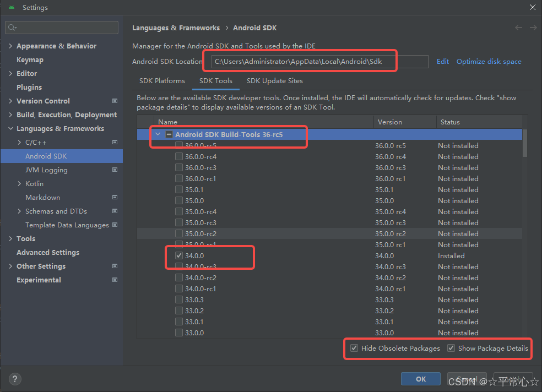The image size is (542, 392).
Task: Click the project-level settings icon beside Version Control
Action: 115,101
